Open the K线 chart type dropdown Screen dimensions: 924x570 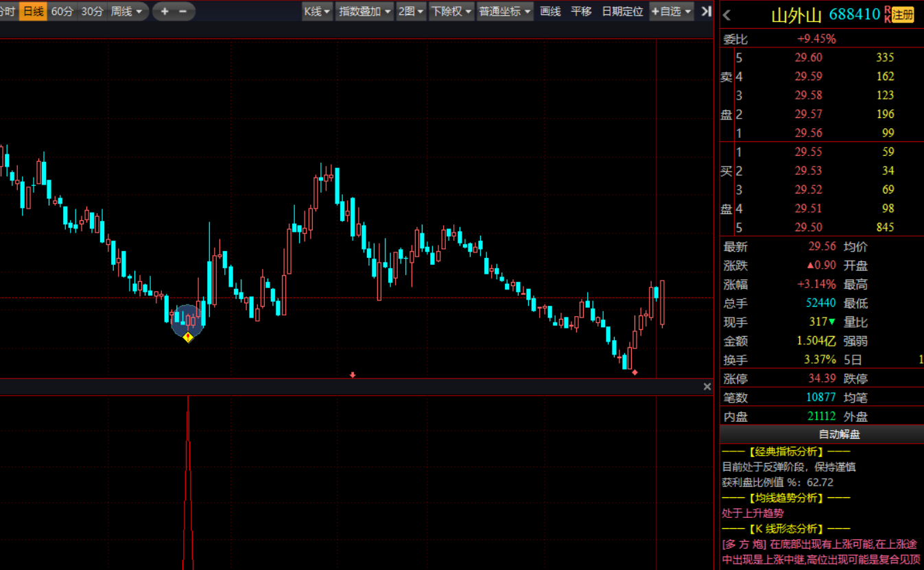[x=318, y=11]
